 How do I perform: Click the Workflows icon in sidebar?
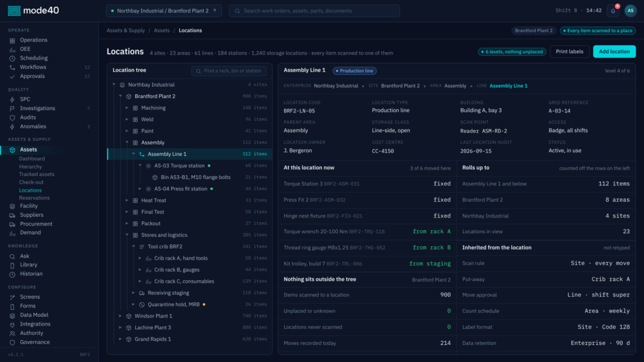pos(13,67)
